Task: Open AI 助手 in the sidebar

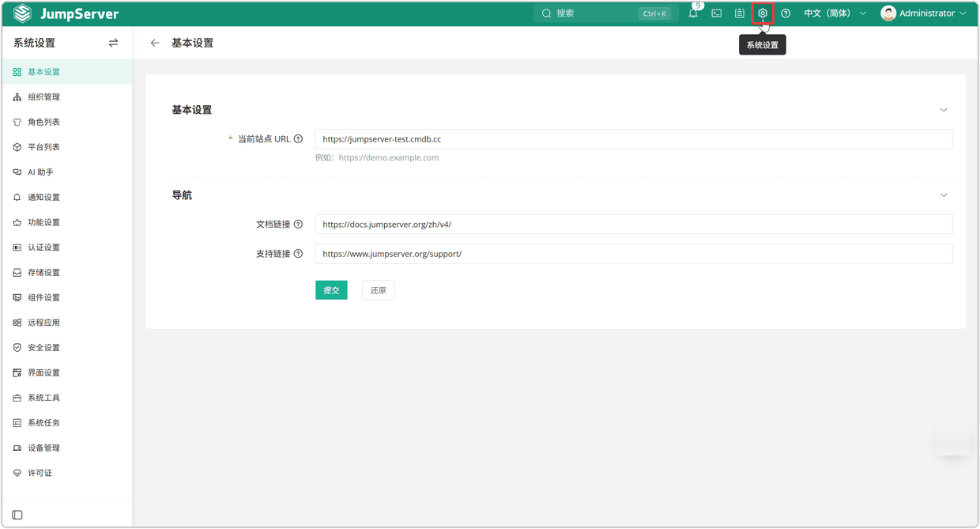Action: pyautogui.click(x=66, y=172)
